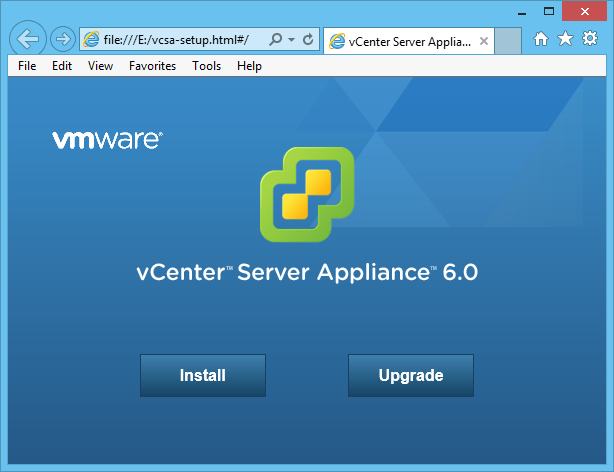Refresh the page with reload icon

[x=308, y=39]
